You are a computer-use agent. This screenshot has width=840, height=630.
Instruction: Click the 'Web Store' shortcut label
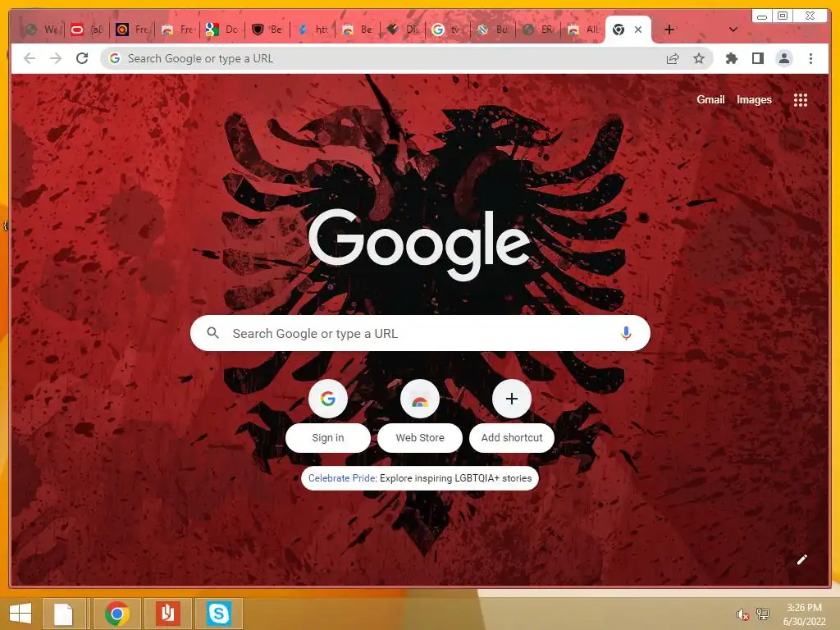[420, 438]
